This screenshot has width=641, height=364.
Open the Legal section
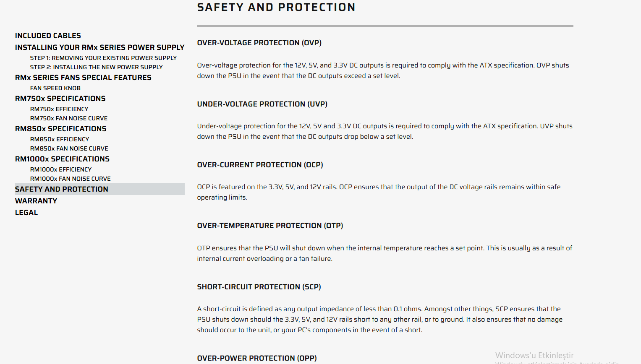(x=26, y=213)
